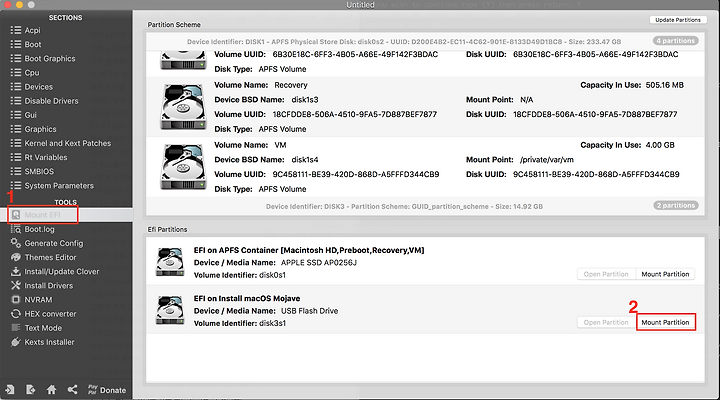720x400 pixels.
Task: Click the Recovery volume disk icon
Action: 183,107
